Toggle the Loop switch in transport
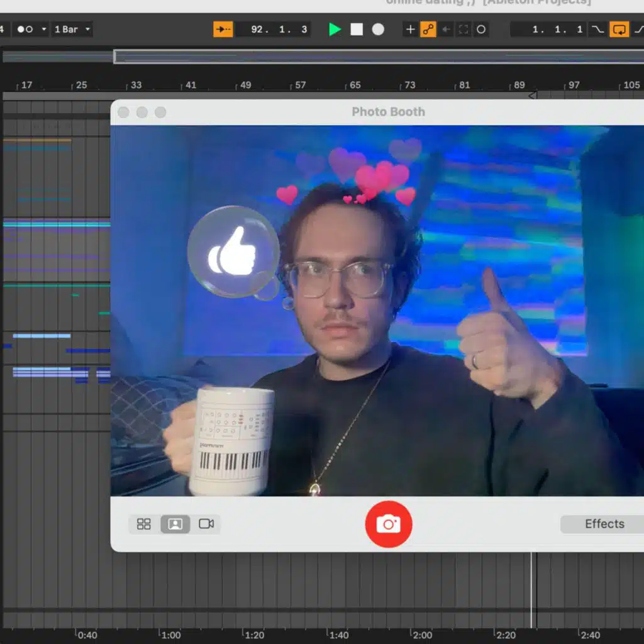The image size is (644, 644). (619, 30)
